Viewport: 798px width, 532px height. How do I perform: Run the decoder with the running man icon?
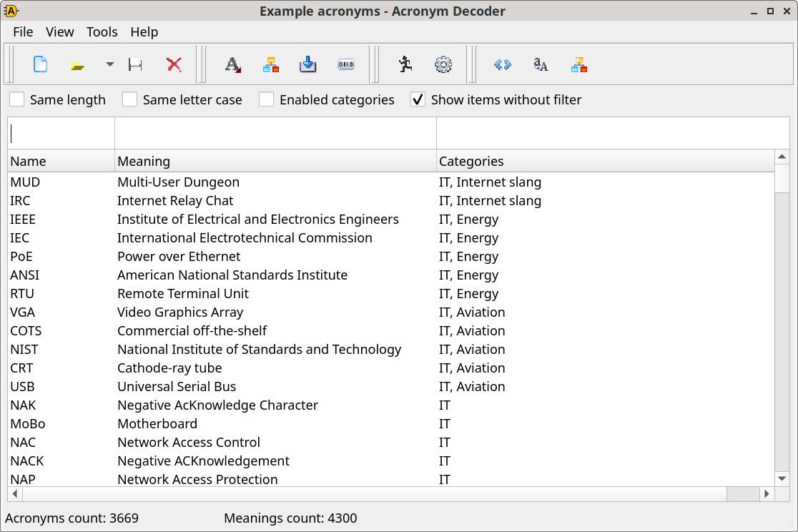click(405, 64)
